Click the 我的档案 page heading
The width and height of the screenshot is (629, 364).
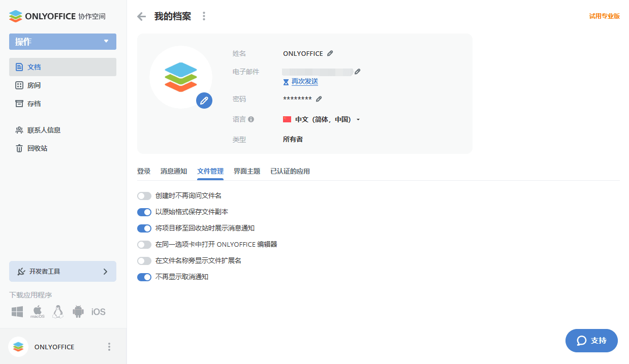tap(173, 16)
